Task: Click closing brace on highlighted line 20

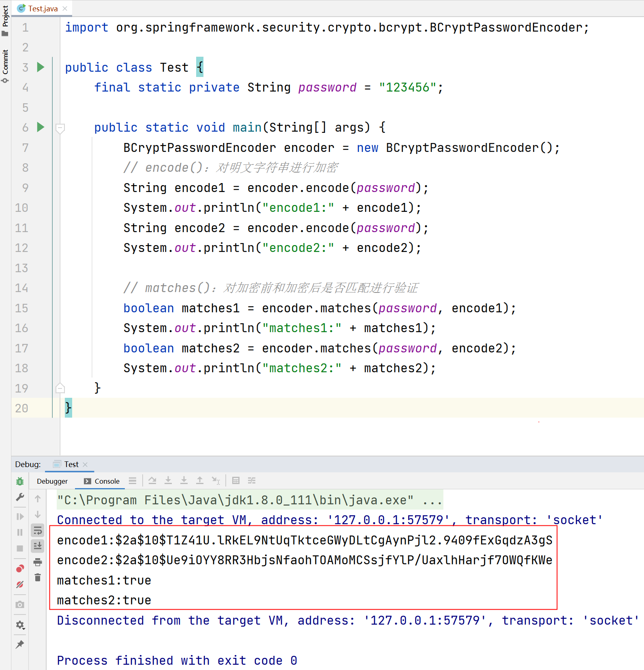Action: 68,408
